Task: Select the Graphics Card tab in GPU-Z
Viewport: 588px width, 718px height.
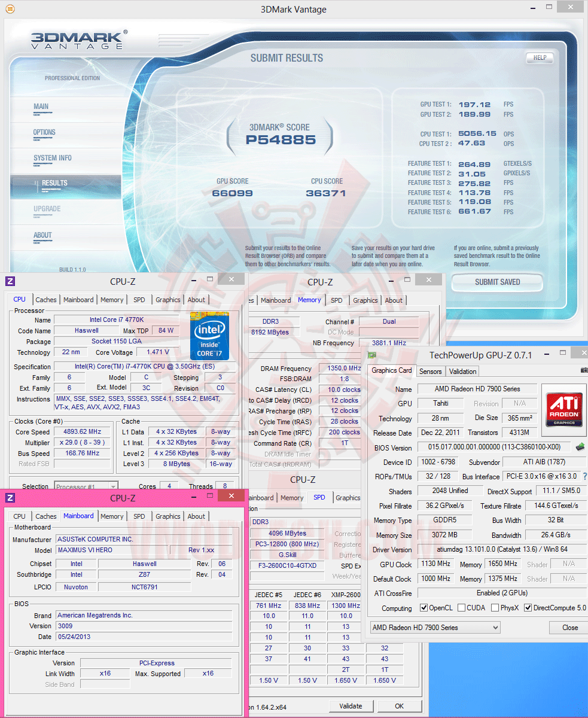Action: [x=392, y=370]
